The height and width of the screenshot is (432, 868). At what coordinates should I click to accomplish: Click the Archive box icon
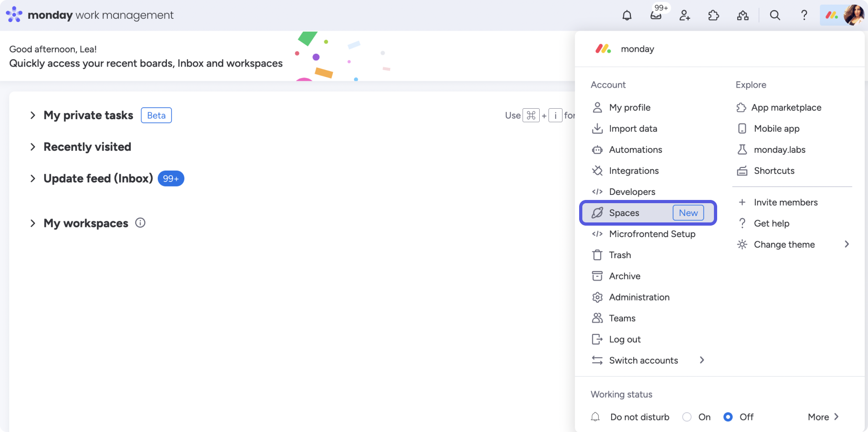tap(597, 276)
